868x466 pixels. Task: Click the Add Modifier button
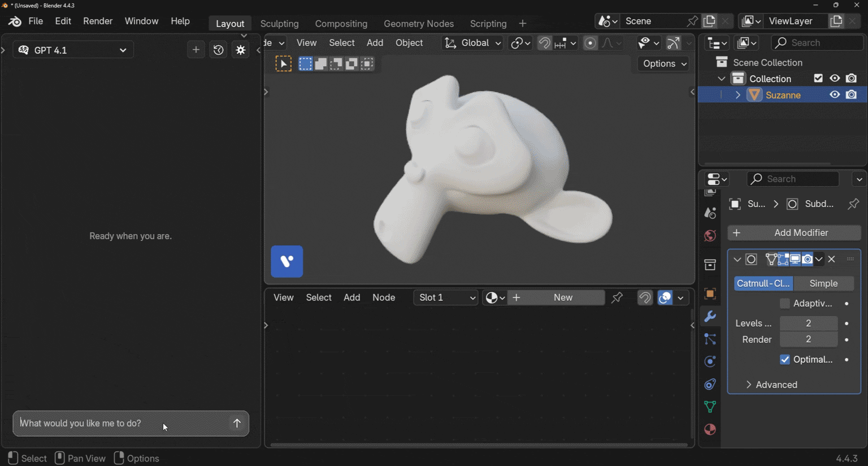tap(795, 233)
